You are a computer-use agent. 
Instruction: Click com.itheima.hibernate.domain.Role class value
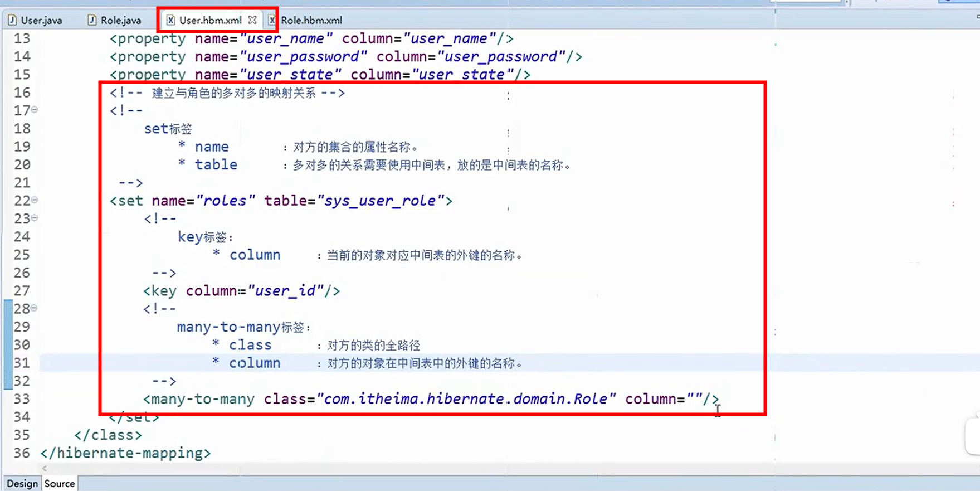pyautogui.click(x=465, y=399)
